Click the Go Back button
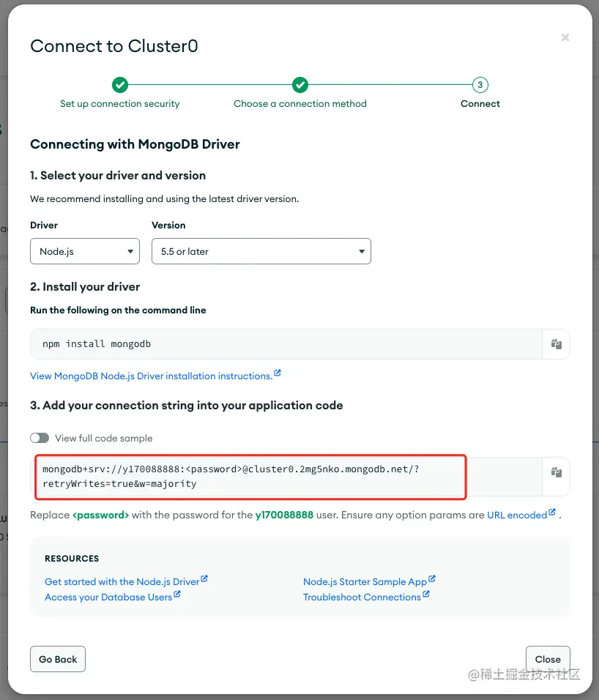Image resolution: width=599 pixels, height=700 pixels. click(58, 659)
